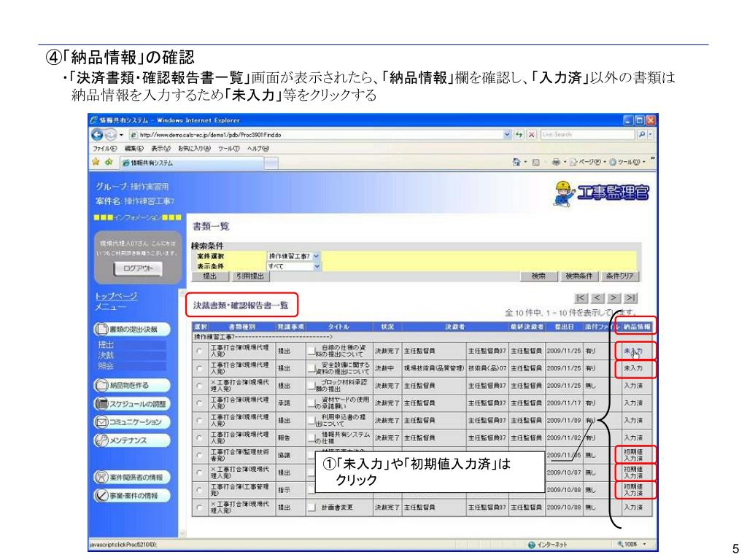The height and width of the screenshot is (560, 747).
Task: Open the ヘルプ(H) menu
Action: (258, 149)
